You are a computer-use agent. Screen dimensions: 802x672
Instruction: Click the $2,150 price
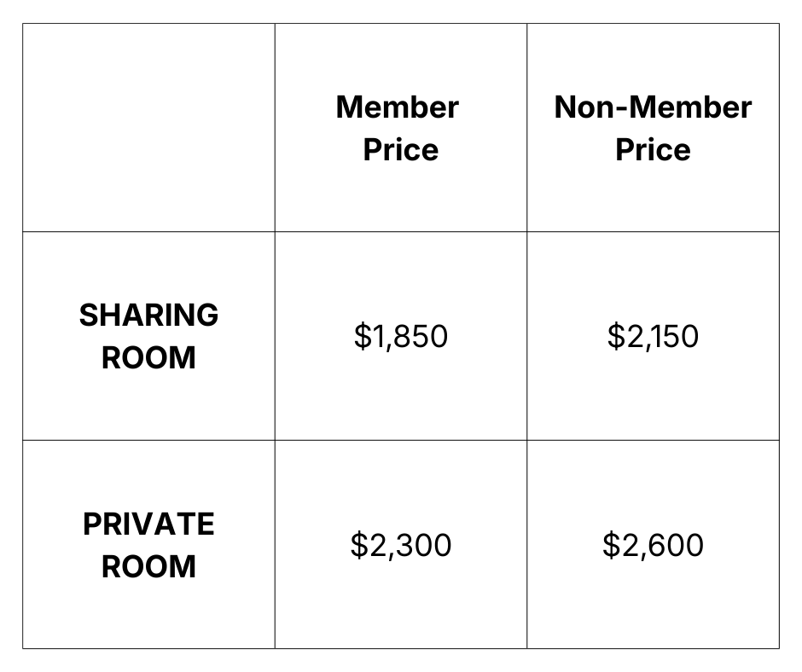653,336
